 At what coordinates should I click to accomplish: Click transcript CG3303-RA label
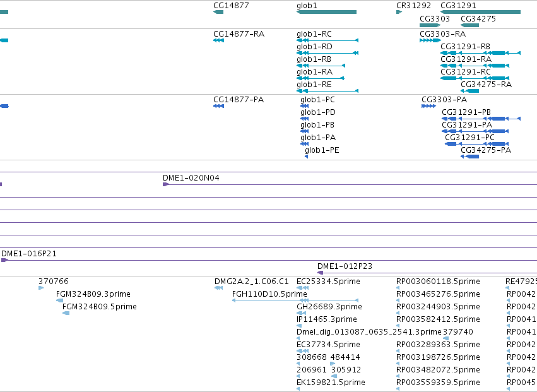point(442,34)
